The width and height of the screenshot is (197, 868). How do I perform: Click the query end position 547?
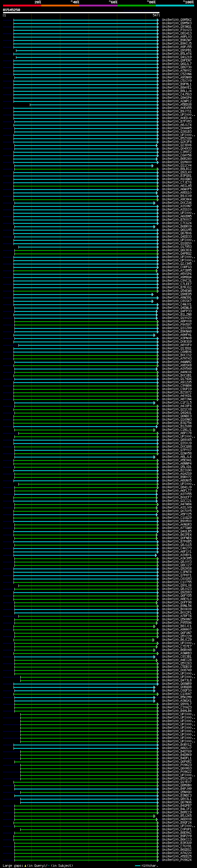(x=155, y=15)
